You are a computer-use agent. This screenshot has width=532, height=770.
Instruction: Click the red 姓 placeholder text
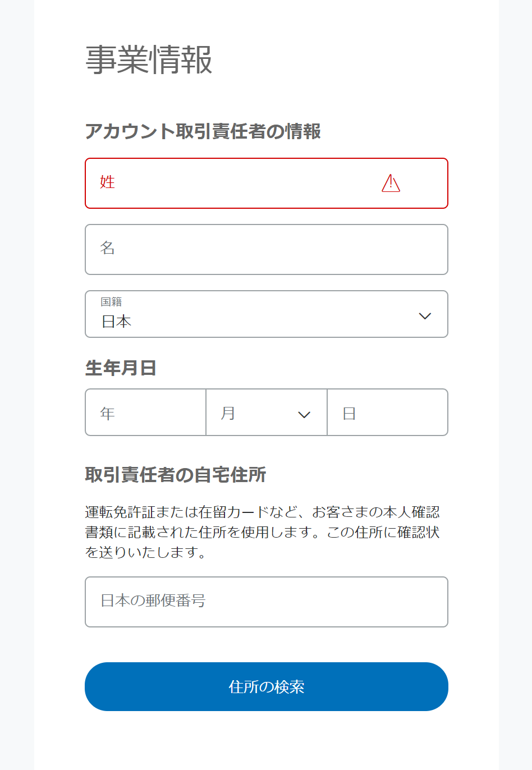coord(107,182)
